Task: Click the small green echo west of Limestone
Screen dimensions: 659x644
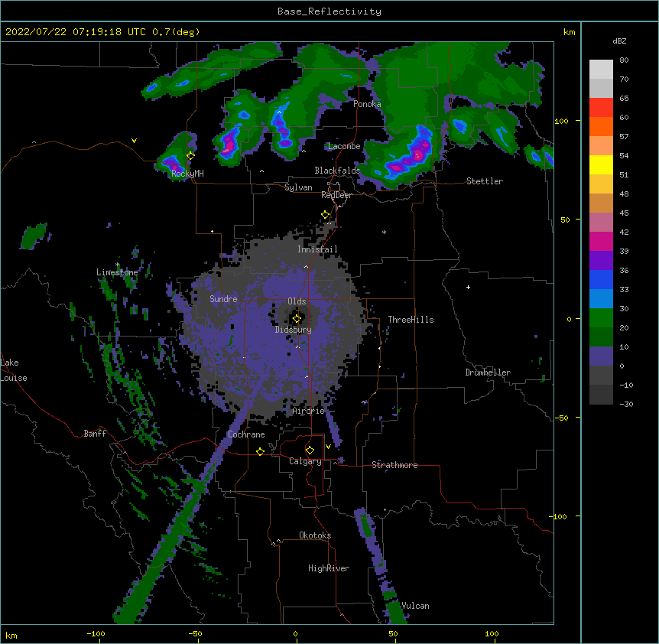Action: [x=34, y=236]
